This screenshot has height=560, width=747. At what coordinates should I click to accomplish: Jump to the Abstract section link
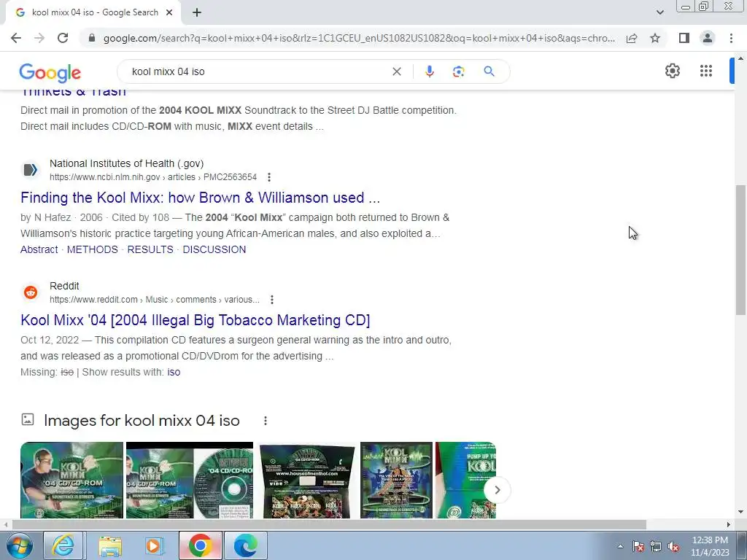[x=39, y=249]
